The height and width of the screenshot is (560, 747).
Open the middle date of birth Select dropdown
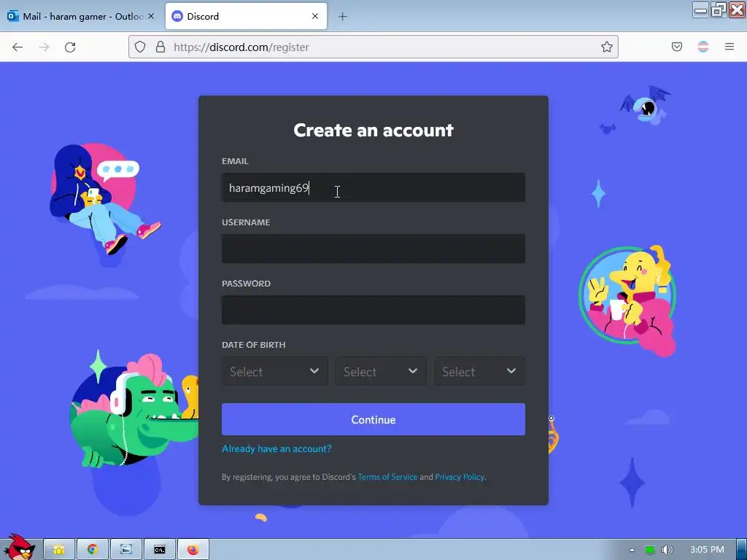click(381, 371)
